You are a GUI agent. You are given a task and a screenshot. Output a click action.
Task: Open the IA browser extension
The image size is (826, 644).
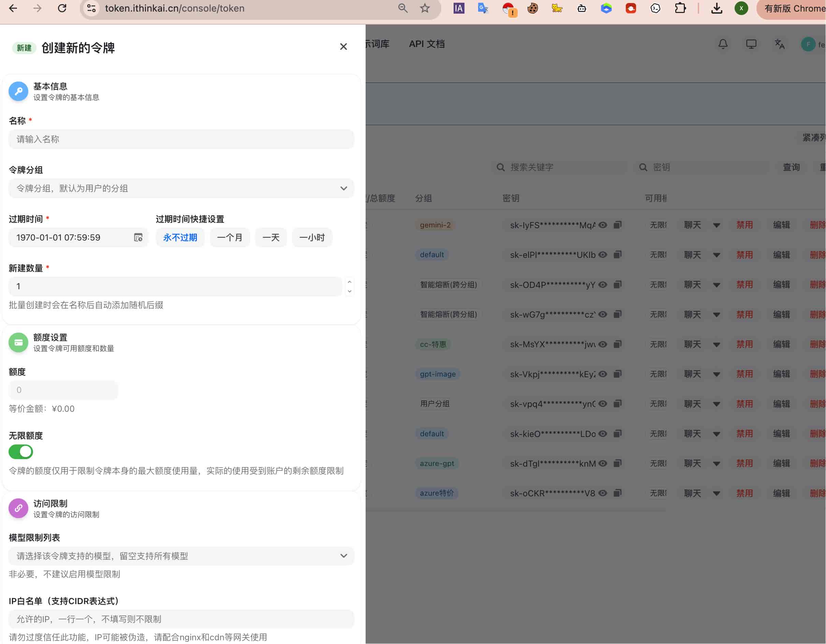click(x=459, y=8)
